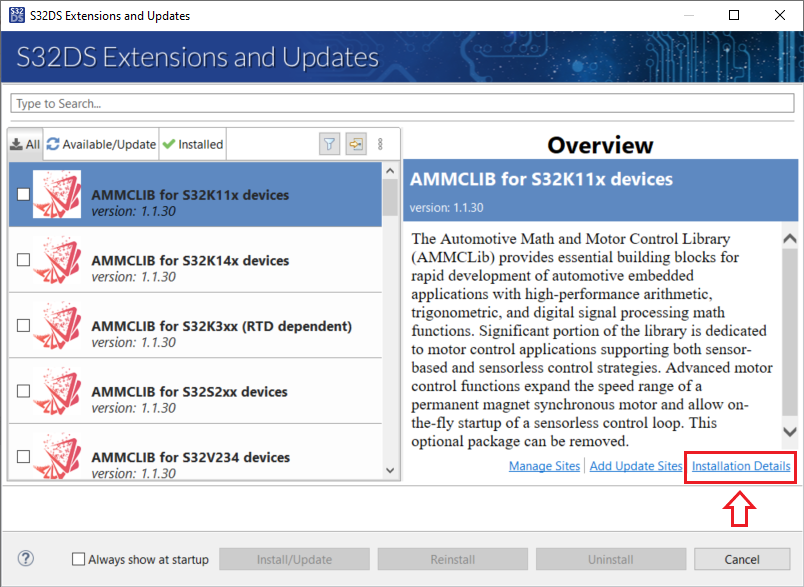Check the AMMCLIB for S32K3xx (RTD dependent) checkbox

(23, 326)
